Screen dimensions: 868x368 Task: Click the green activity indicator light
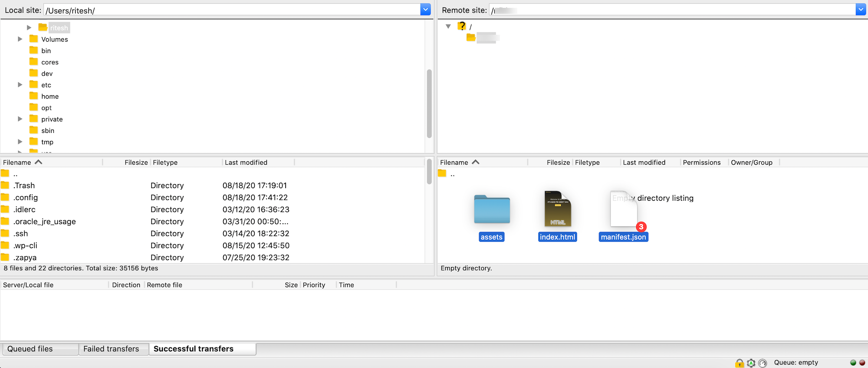[853, 362]
